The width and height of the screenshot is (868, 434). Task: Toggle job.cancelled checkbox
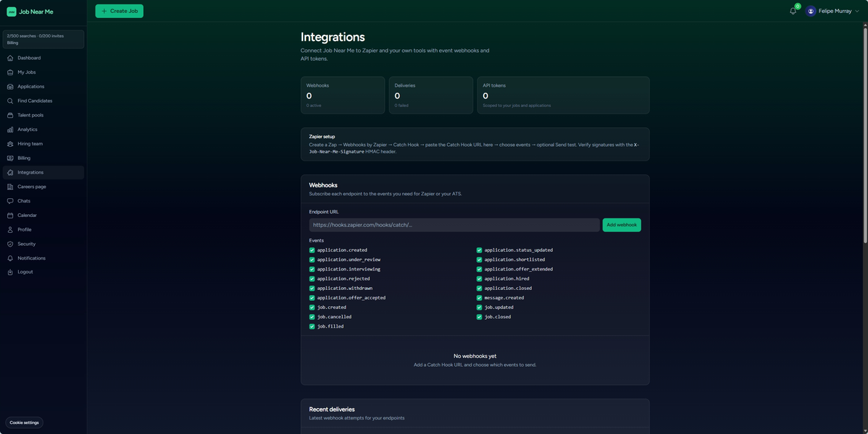tap(312, 317)
